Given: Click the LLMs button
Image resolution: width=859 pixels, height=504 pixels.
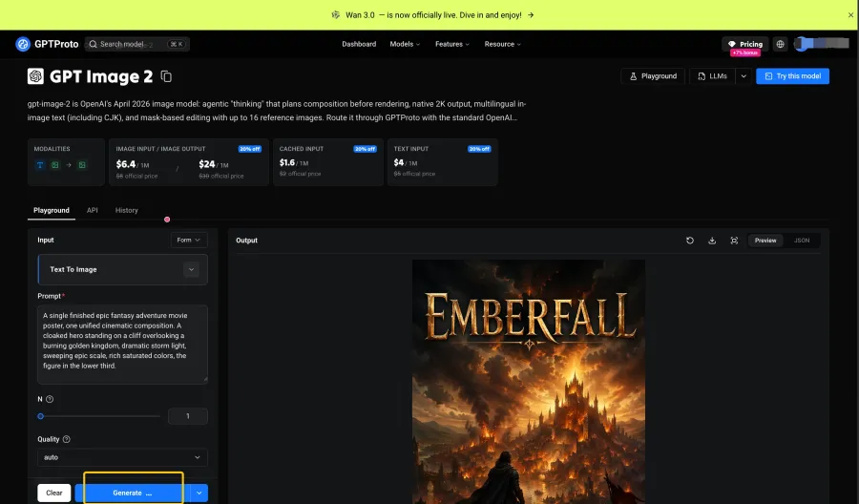Looking at the screenshot, I should coord(712,76).
